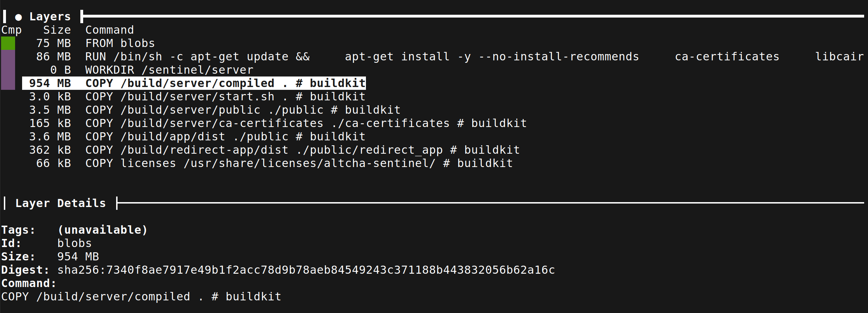Click the Command column header
The width and height of the screenshot is (868, 313).
[109, 29]
